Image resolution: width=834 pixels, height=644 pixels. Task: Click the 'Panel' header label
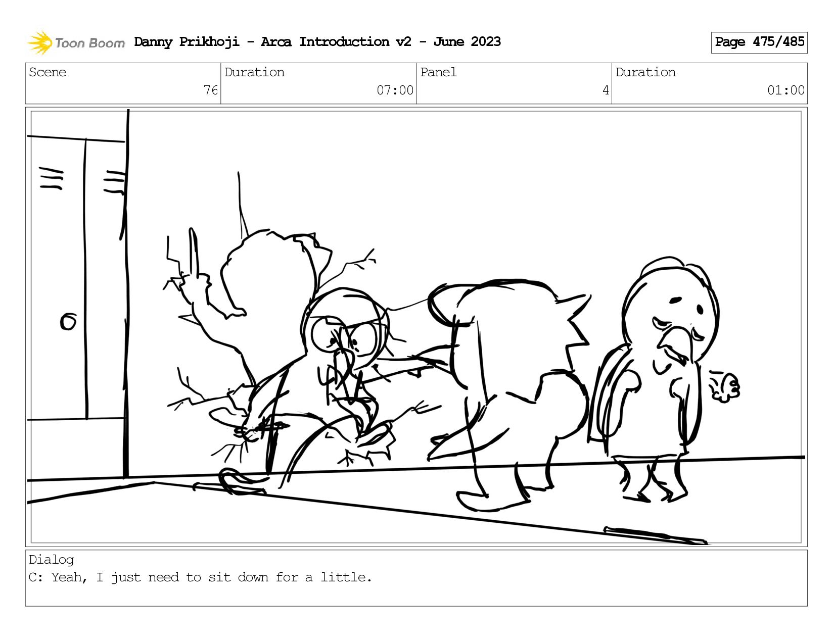pyautogui.click(x=438, y=72)
